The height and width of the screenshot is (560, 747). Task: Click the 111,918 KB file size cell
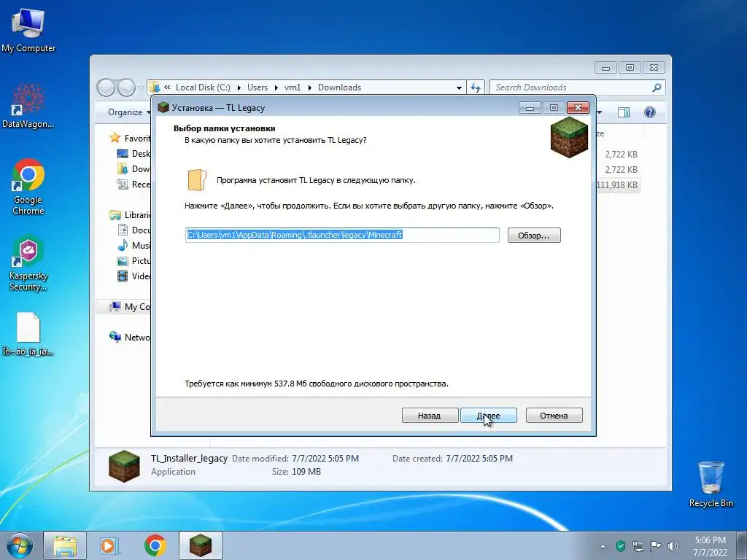point(617,184)
